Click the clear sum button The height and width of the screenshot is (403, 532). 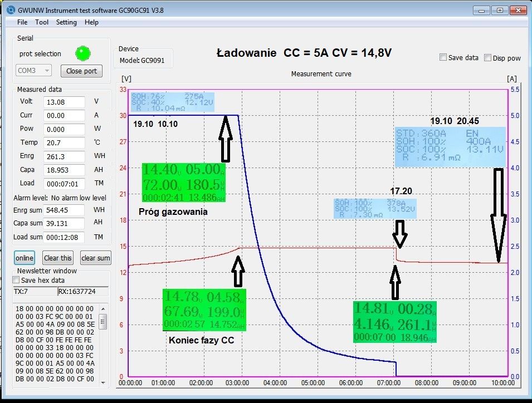click(96, 258)
